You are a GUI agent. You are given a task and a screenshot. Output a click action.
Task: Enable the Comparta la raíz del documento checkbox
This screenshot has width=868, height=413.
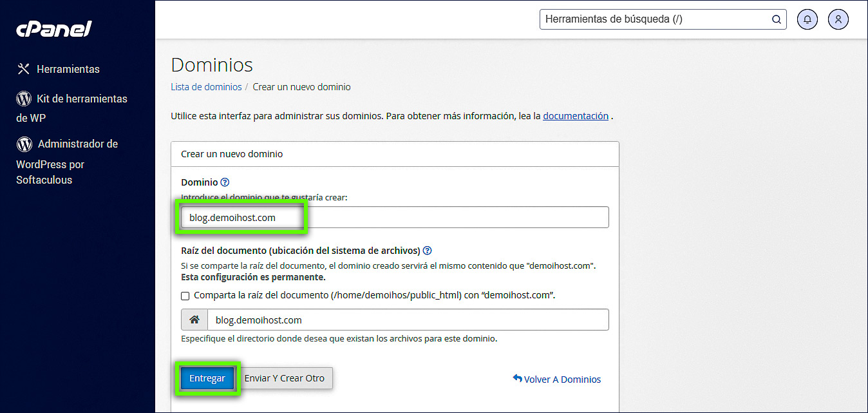[x=185, y=296]
